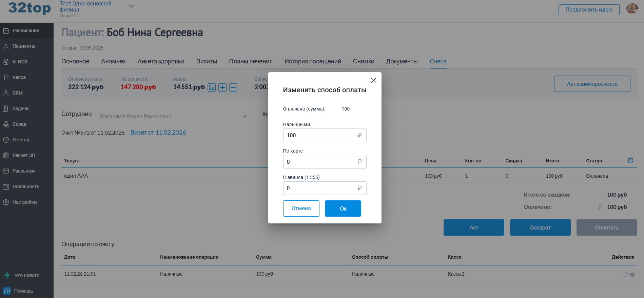The width and height of the screenshot is (644, 298).
Task: Open История посещений tab
Action: point(313,61)
